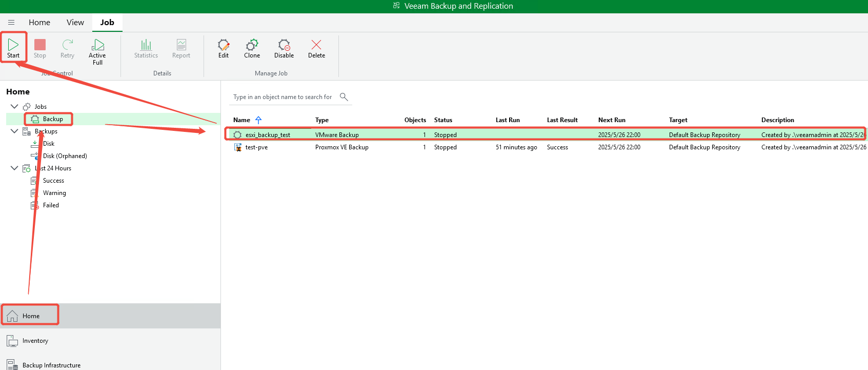
Task: Click esxi_backup_test's Next Run time
Action: (x=619, y=135)
